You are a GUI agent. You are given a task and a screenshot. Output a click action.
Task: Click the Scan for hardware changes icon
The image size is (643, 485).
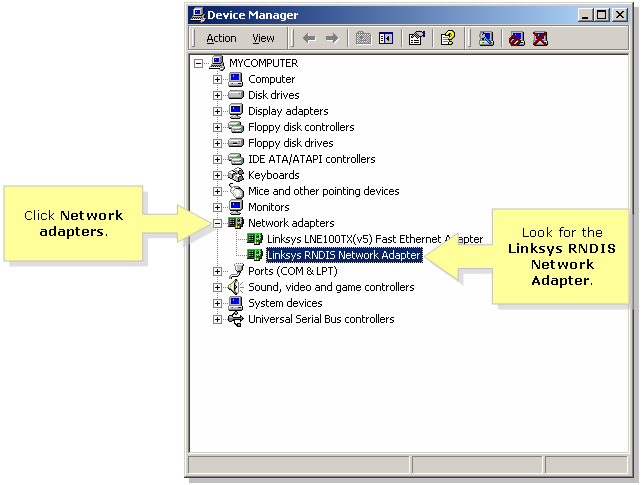tap(486, 39)
